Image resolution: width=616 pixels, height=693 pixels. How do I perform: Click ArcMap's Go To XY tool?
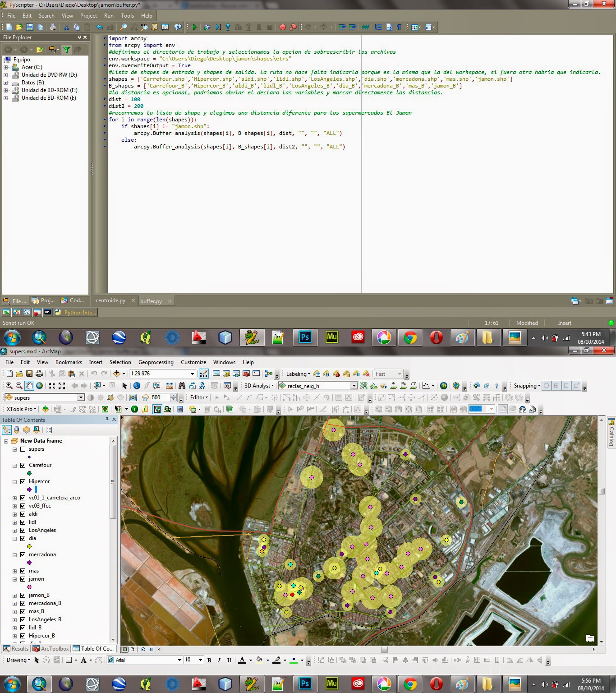202,386
